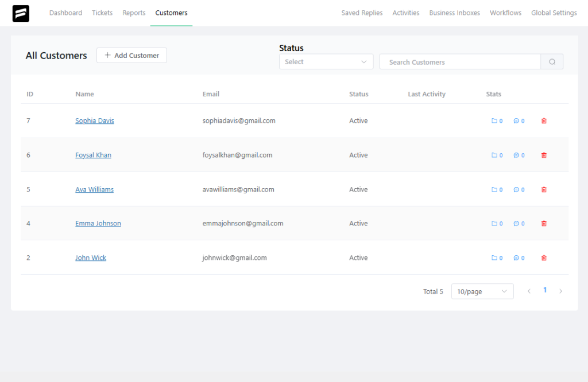
Task: Click email emmajohnson@gmail.com
Action: coord(243,223)
